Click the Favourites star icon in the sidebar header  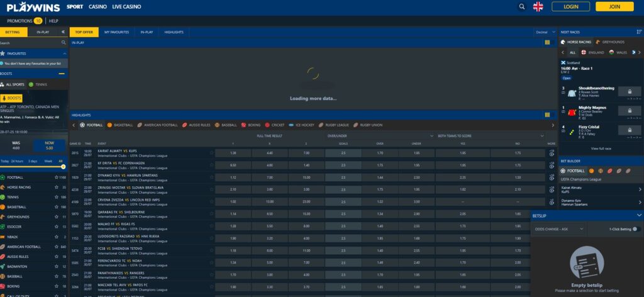(3, 53)
